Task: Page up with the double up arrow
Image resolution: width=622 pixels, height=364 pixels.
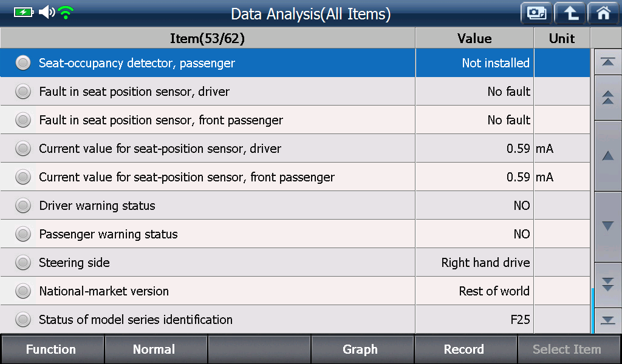Action: coord(607,98)
